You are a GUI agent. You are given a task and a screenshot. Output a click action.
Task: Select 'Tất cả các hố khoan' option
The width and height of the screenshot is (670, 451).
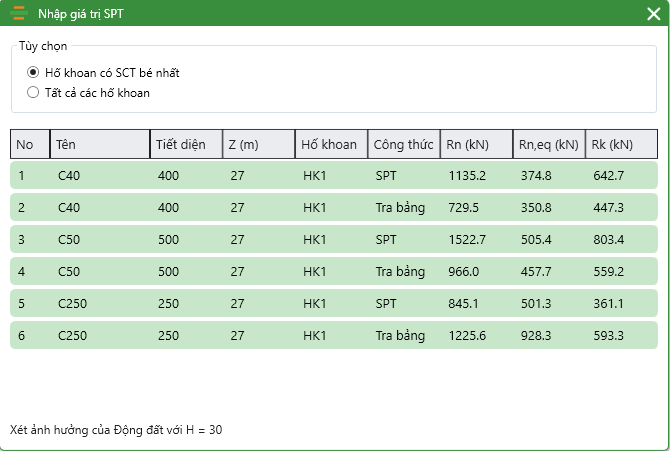click(x=33, y=93)
